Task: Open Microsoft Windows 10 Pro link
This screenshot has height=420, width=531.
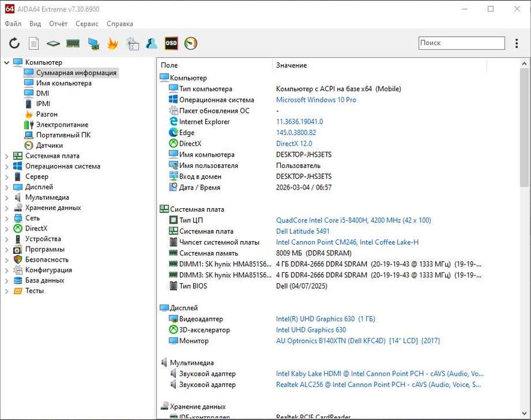Action: [x=316, y=100]
